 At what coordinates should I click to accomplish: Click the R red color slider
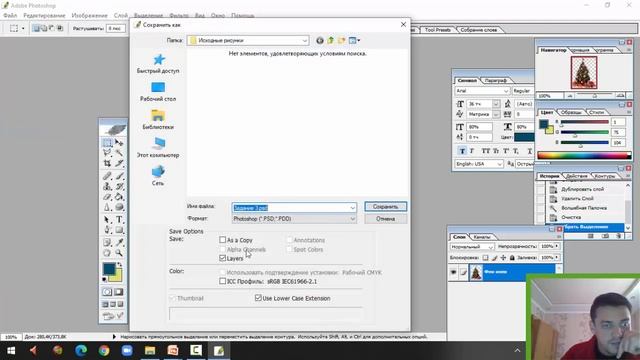point(584,122)
